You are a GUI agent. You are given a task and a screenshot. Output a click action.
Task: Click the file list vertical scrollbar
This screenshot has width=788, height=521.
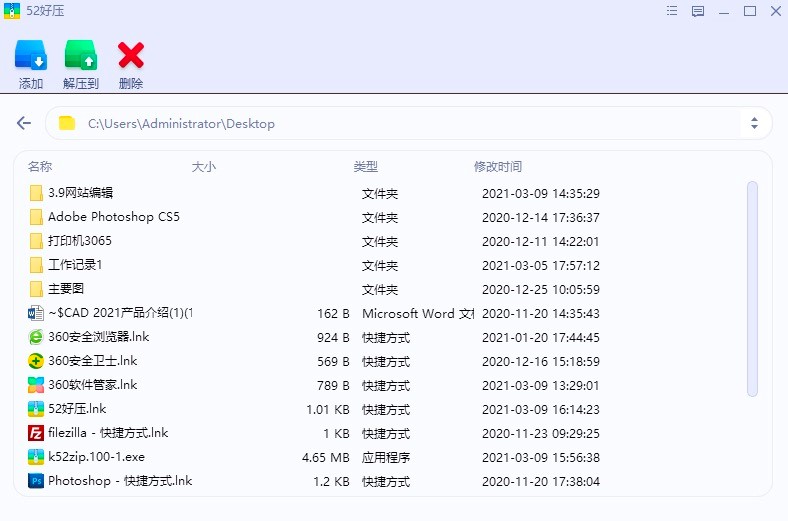752,289
